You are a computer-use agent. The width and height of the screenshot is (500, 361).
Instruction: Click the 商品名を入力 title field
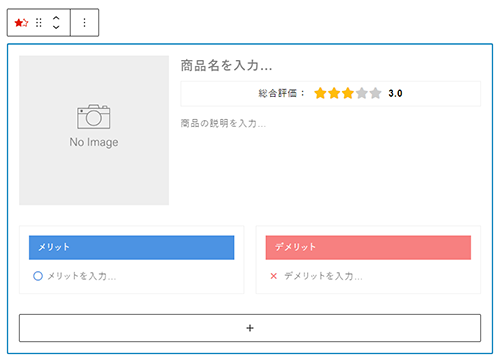pyautogui.click(x=227, y=65)
